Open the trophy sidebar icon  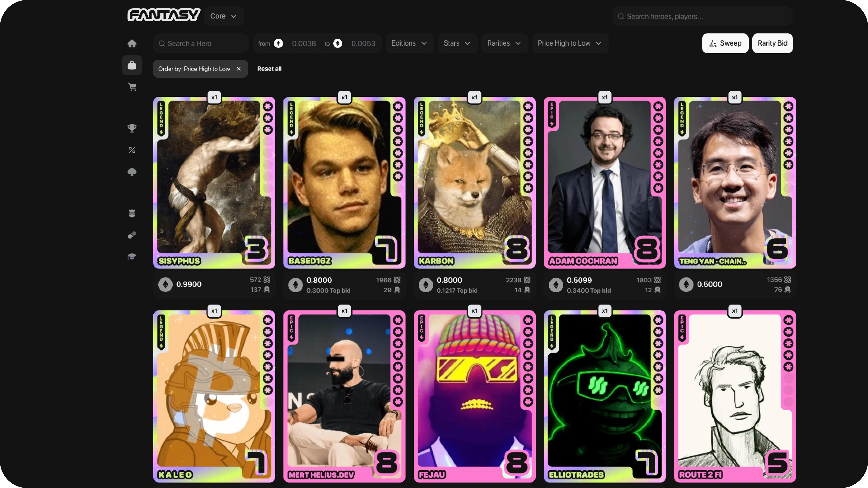pos(132,128)
